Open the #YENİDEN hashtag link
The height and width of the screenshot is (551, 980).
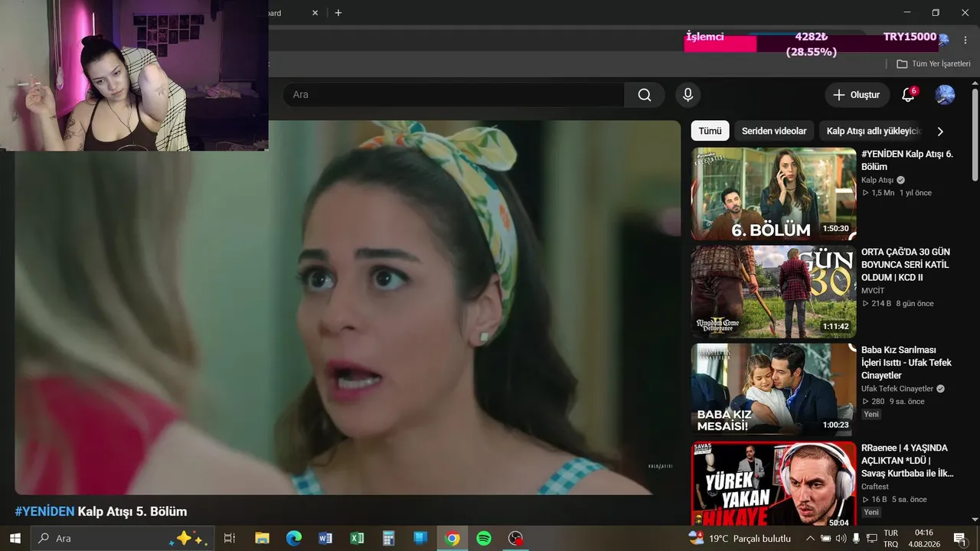(x=44, y=511)
